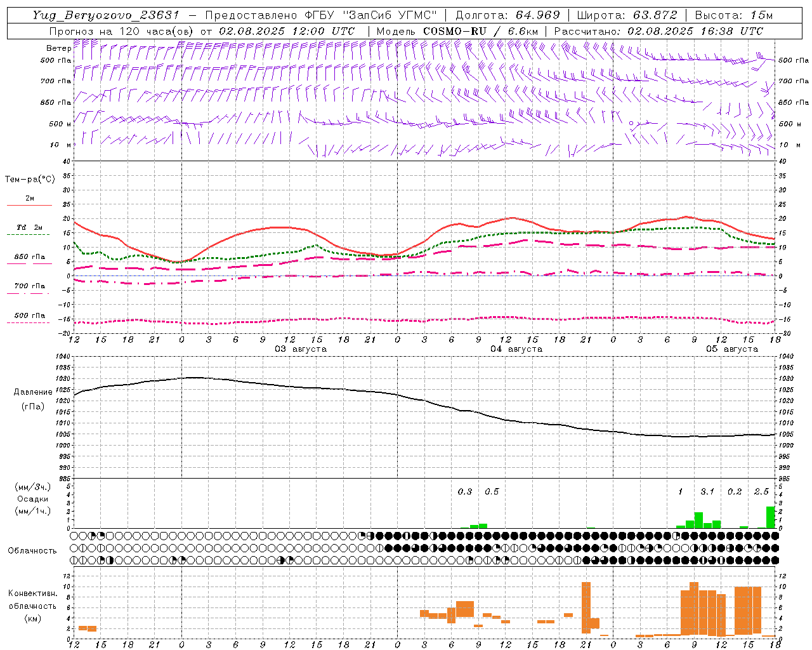Screen dimensions: 812x650
Task: Select the Модель COSMO-RU / 6.6км label
Action: tap(457, 30)
